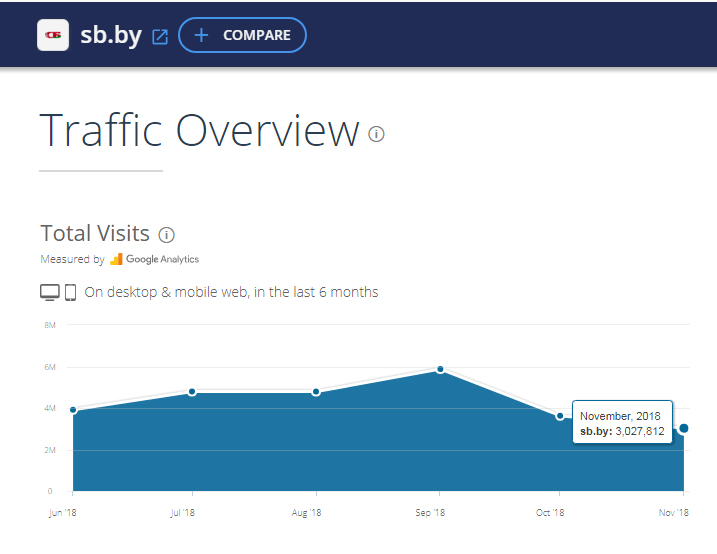Select the Jul '18 data point
This screenshot has width=717, height=554.
click(192, 392)
